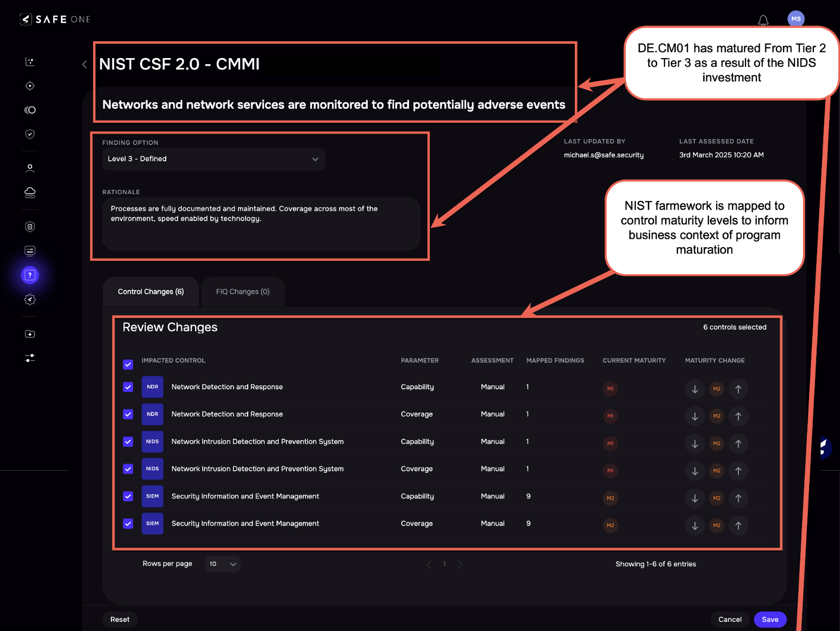Open the user profile icon in sidebar
Viewport: 840px width, 631px height.
30,168
